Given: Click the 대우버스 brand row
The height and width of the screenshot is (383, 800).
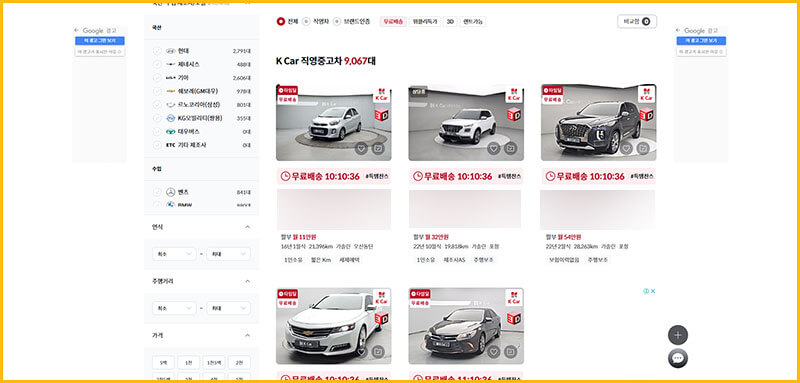Looking at the screenshot, I should [202, 132].
